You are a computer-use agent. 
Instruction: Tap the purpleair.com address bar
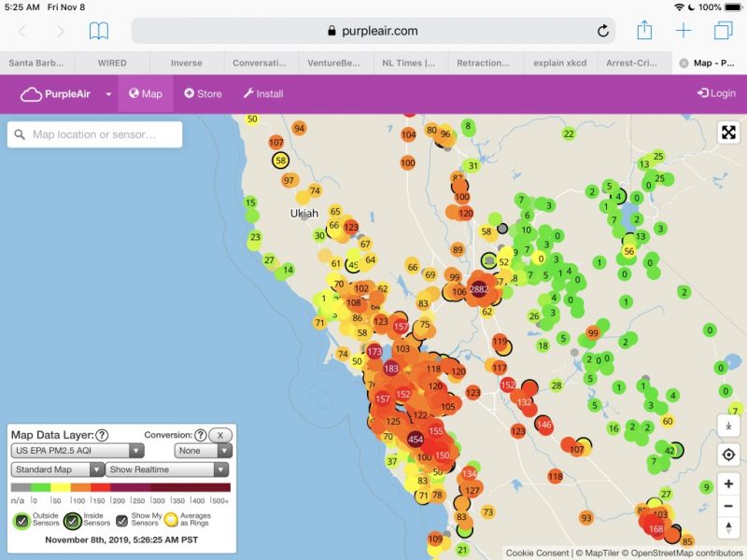pos(373,31)
